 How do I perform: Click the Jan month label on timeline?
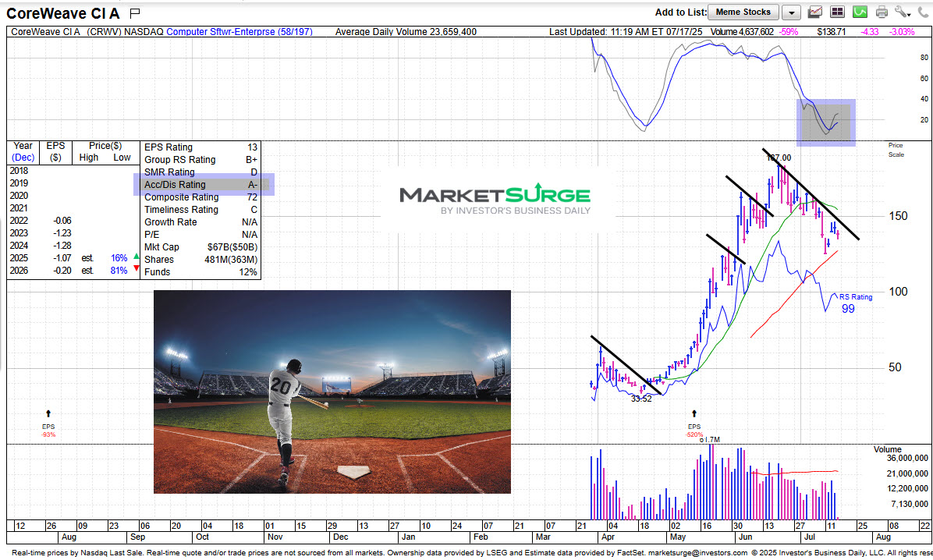click(x=408, y=537)
